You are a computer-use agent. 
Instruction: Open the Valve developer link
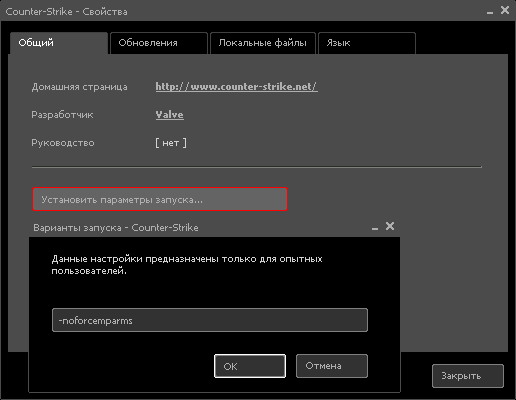point(169,115)
